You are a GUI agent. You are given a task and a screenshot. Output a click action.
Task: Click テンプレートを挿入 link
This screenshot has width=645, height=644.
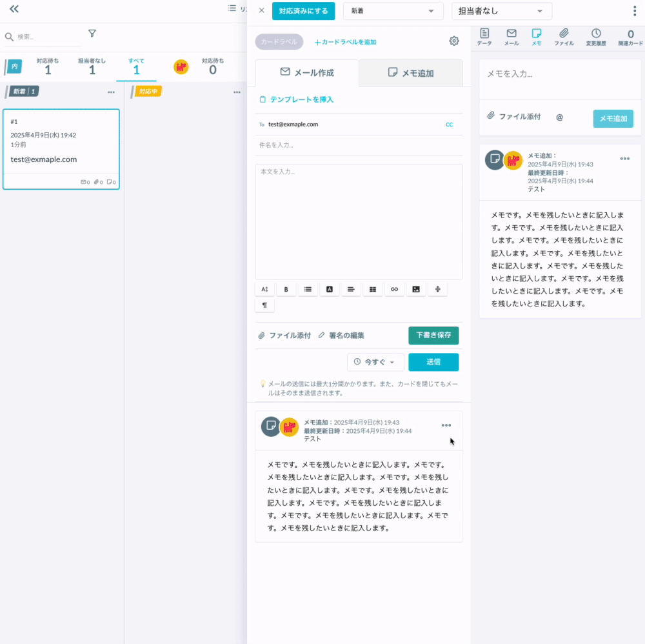(x=296, y=99)
